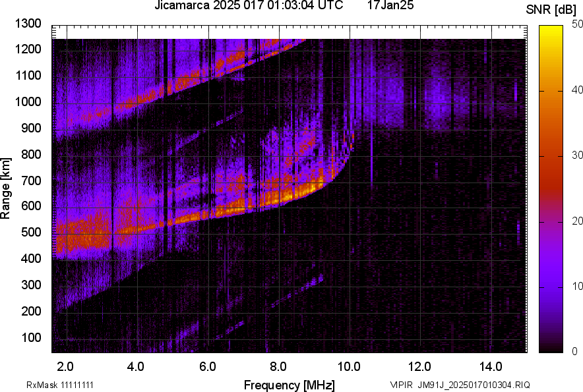Screen dimensions: 583x392
Task: Click the colorbar tick label 50
Action: (577, 24)
